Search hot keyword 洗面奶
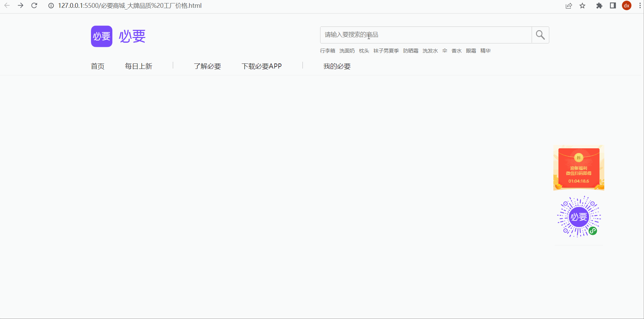Viewport: 644px width, 319px height. tap(347, 51)
